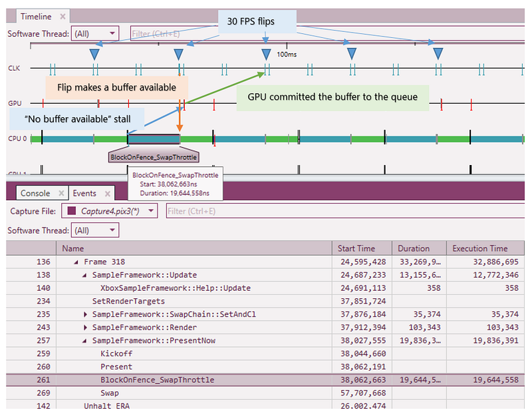Expand the SampleFramework::Render row
532x416 pixels.
point(85,327)
